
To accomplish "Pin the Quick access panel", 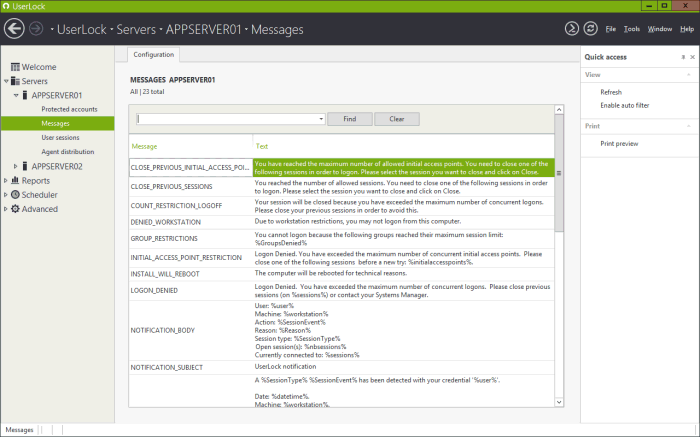I will (x=683, y=57).
